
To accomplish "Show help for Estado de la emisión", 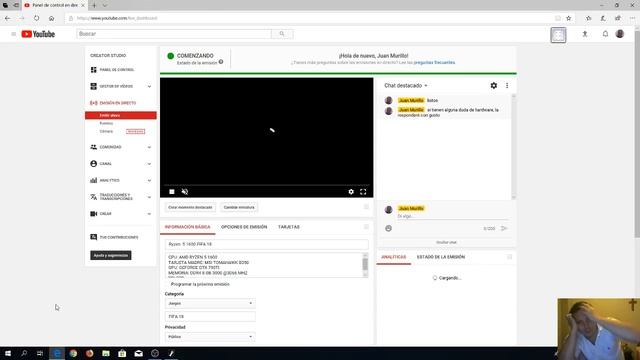I will 221,62.
